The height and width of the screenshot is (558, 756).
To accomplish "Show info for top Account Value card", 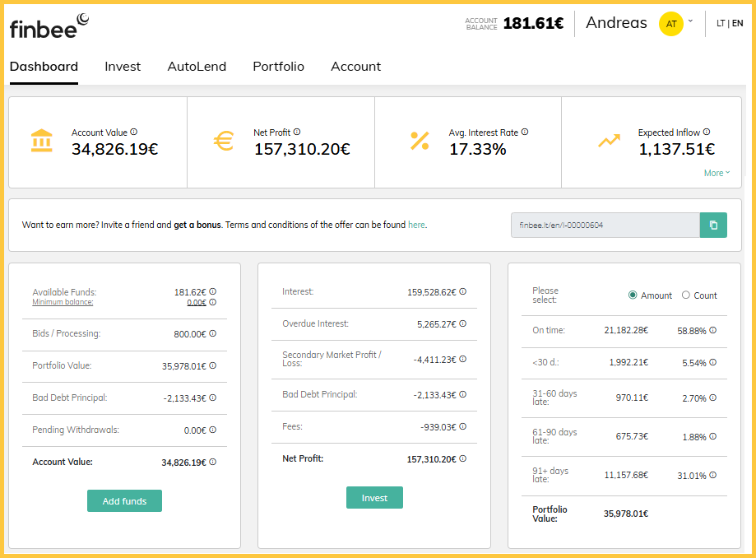I will tap(134, 132).
